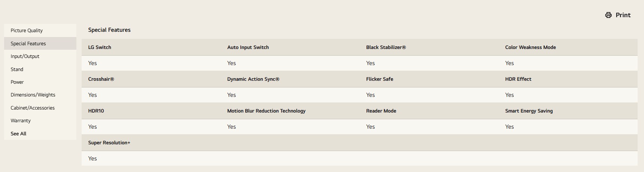This screenshot has height=172, width=644.
Task: Click the Smart Energy Saving label
Action: [529, 111]
